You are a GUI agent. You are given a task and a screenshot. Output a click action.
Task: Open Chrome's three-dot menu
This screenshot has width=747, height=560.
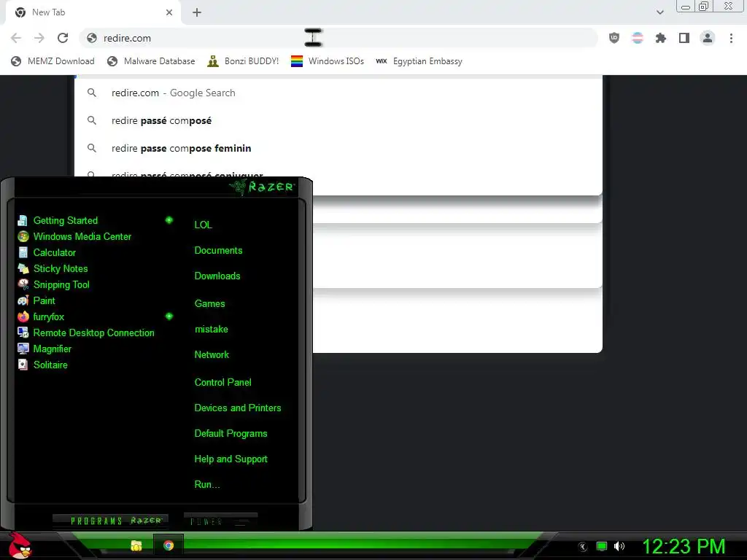pyautogui.click(x=731, y=38)
